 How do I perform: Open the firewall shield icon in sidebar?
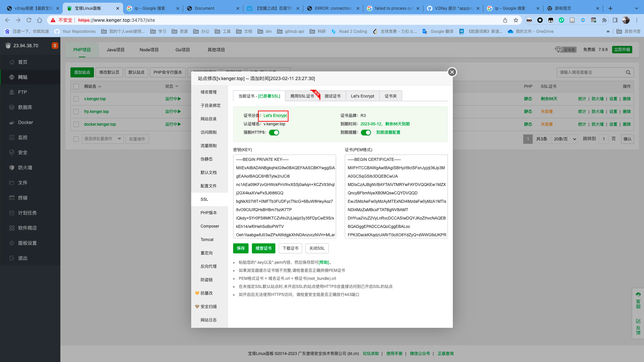pyautogui.click(x=12, y=168)
